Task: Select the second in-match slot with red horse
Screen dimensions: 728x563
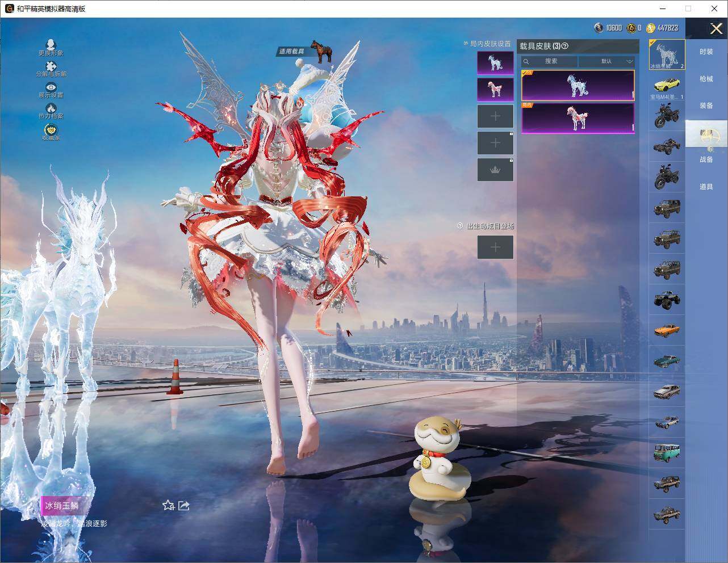Action: [495, 90]
